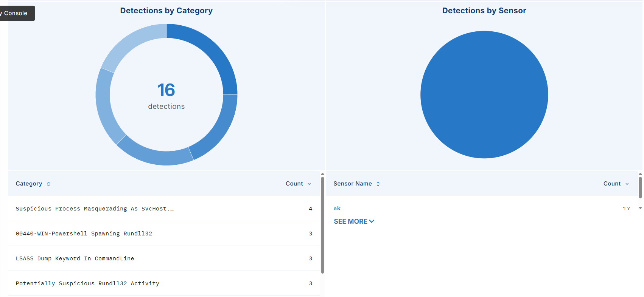Select 00440-WIN-Powershell_Spawning_Rundll32 row
The width and height of the screenshot is (644, 297).
[x=164, y=234]
